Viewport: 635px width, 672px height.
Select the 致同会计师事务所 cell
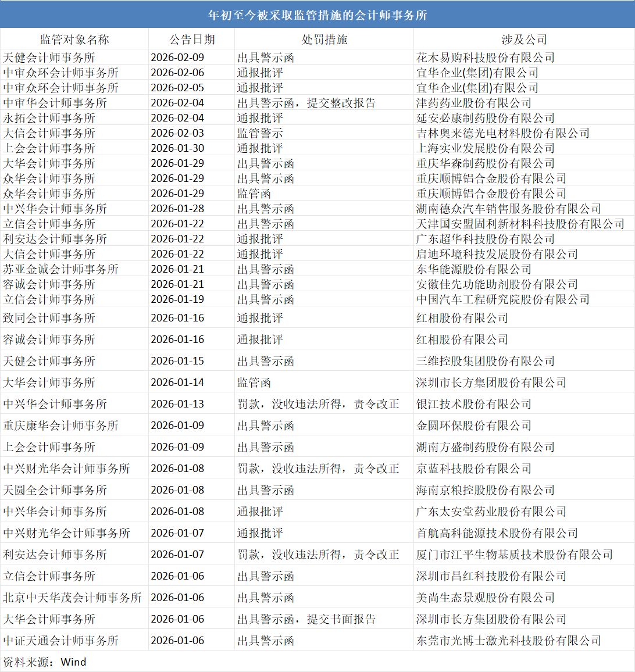49,318
